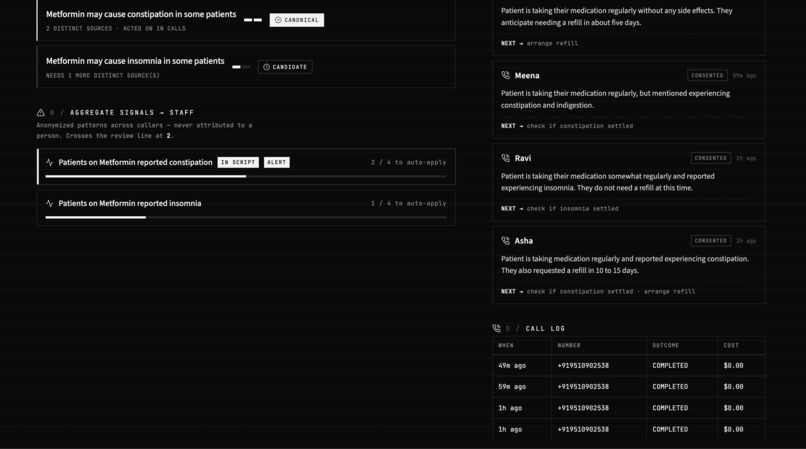Viewport: 806px width, 449px height.
Task: Click the clock icon in the CANDIDATE badge
Action: coord(266,67)
